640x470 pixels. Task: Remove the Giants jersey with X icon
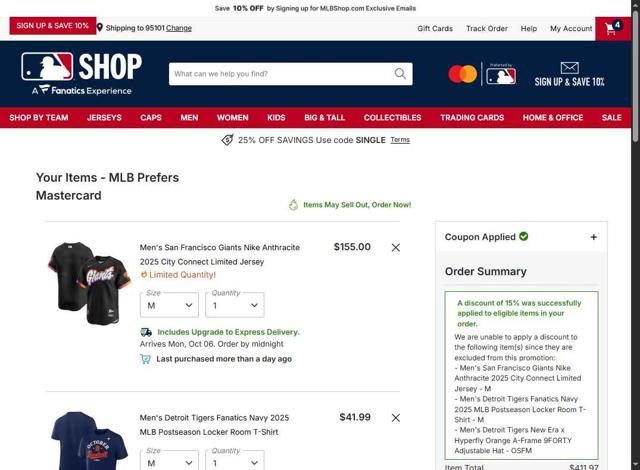(396, 248)
